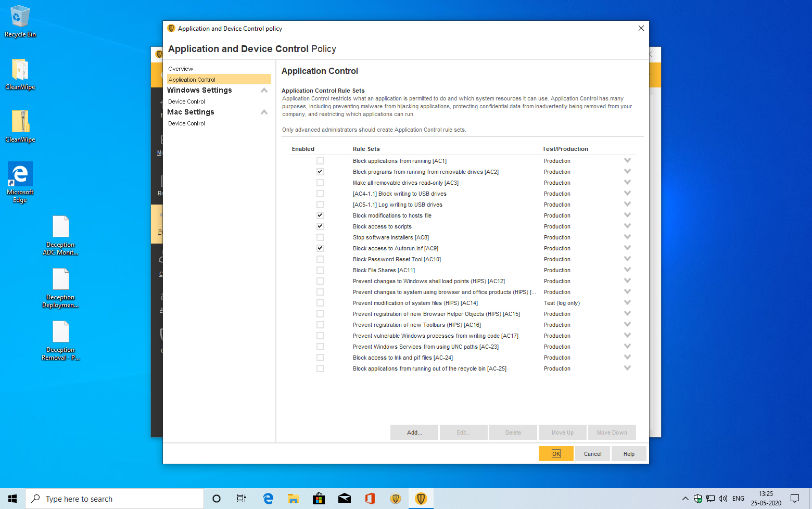812x509 pixels.
Task: Collapse the Windows Settings section
Action: tap(264, 90)
